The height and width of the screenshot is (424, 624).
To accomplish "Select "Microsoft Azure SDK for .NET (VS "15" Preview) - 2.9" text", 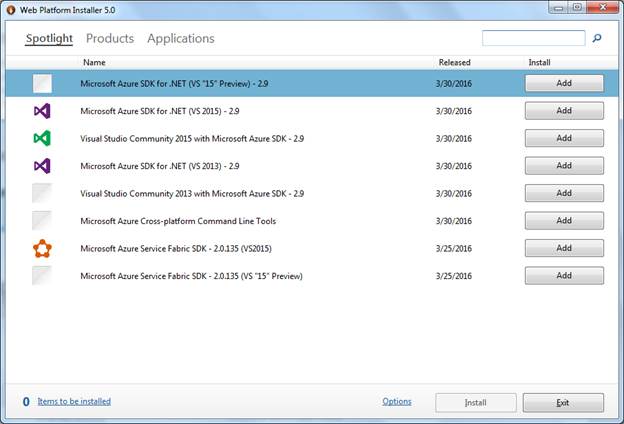I will click(x=174, y=84).
